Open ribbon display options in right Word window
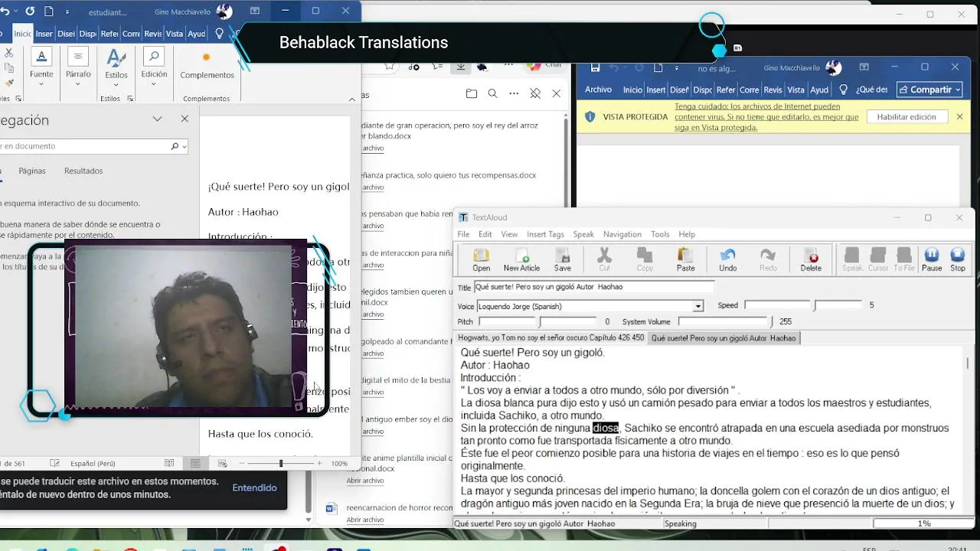The image size is (980, 551). [x=864, y=67]
